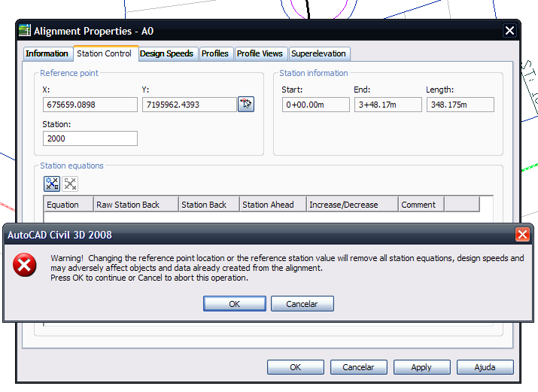Switch to the Superelevation tab
Screen dimensions: 538x392
(x=318, y=54)
